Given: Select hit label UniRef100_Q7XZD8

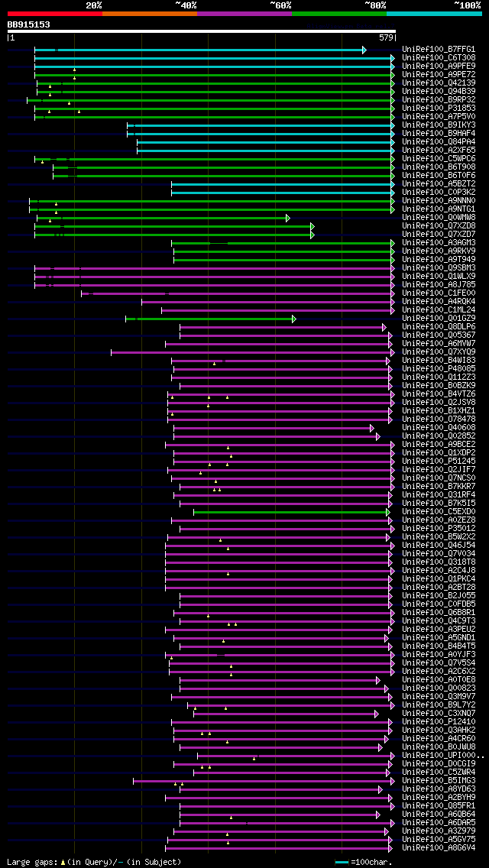Looking at the screenshot, I should point(439,226).
